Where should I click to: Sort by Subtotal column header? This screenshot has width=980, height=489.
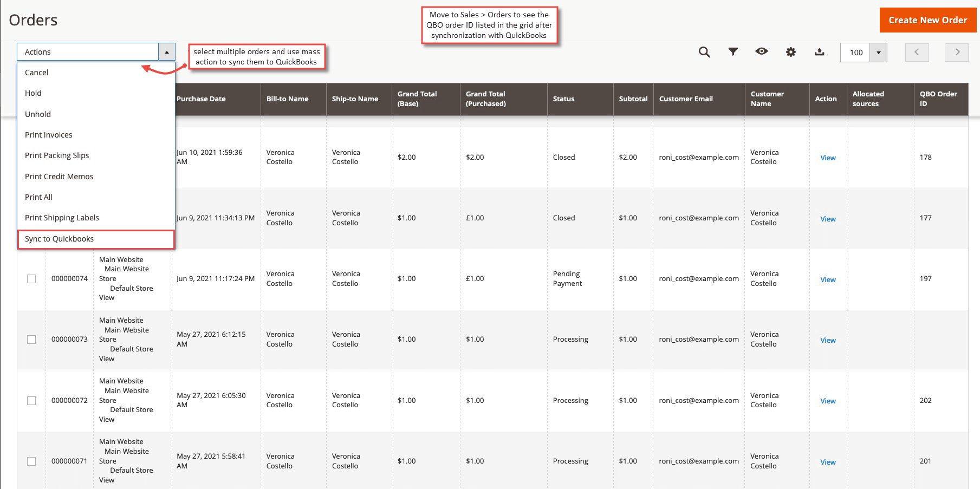[x=633, y=99]
